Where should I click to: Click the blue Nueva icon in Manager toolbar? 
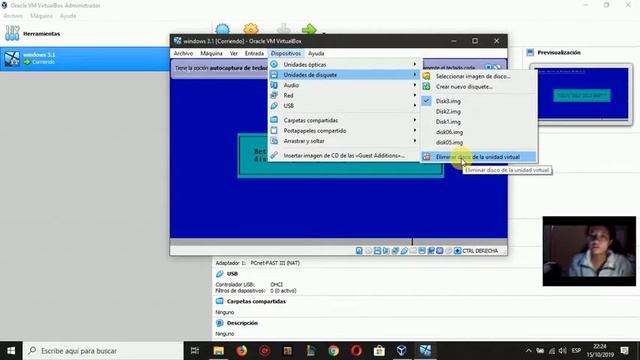click(222, 29)
